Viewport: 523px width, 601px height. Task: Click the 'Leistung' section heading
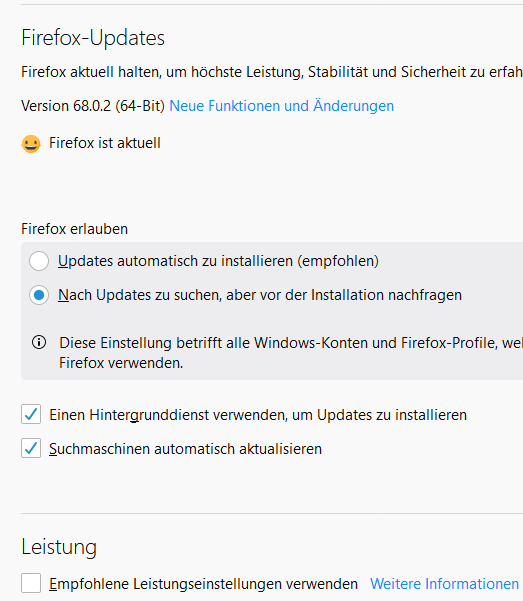coord(59,547)
